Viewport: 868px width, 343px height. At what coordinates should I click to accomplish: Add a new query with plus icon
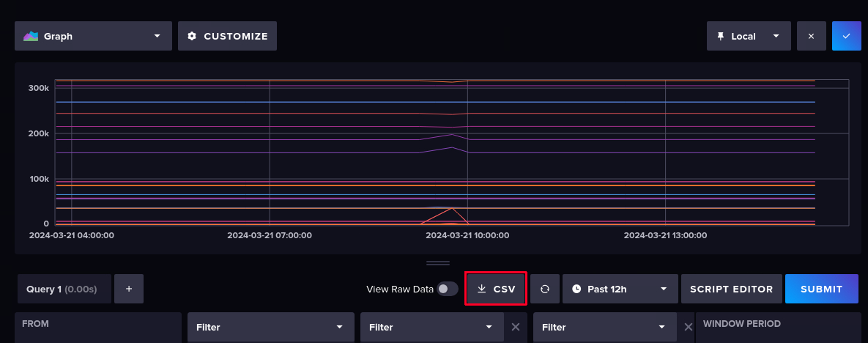coord(129,289)
